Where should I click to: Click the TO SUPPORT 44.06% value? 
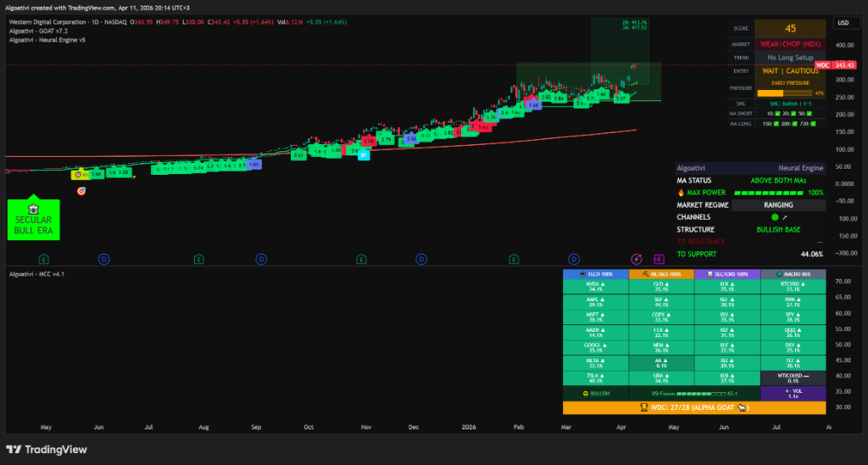(811, 255)
